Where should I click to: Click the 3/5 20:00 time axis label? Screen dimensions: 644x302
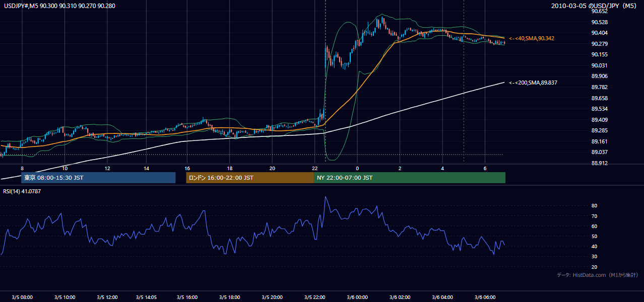click(272, 297)
